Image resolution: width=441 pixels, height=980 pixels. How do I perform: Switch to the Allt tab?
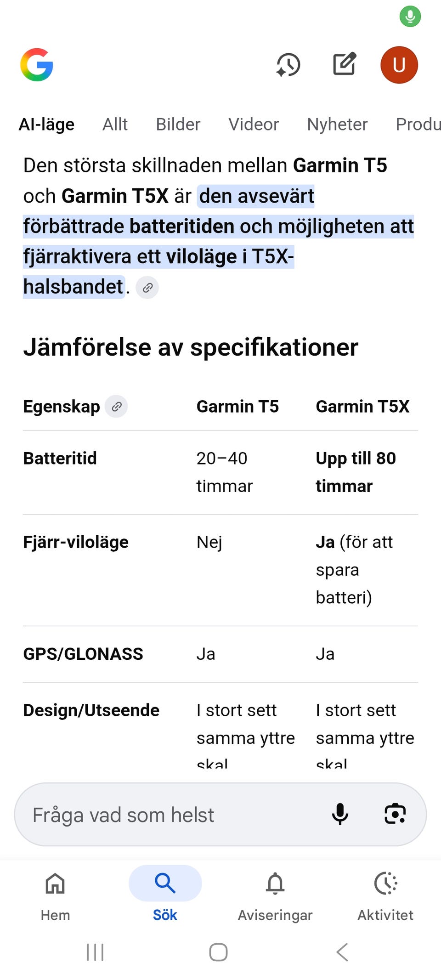click(x=115, y=125)
